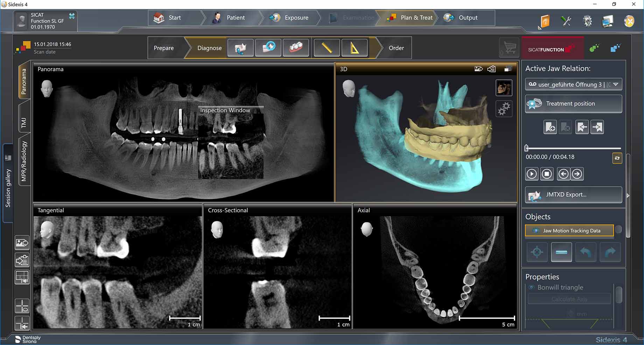The height and width of the screenshot is (345, 644).
Task: Jump to next bookmark arrow icon
Action: point(597,127)
